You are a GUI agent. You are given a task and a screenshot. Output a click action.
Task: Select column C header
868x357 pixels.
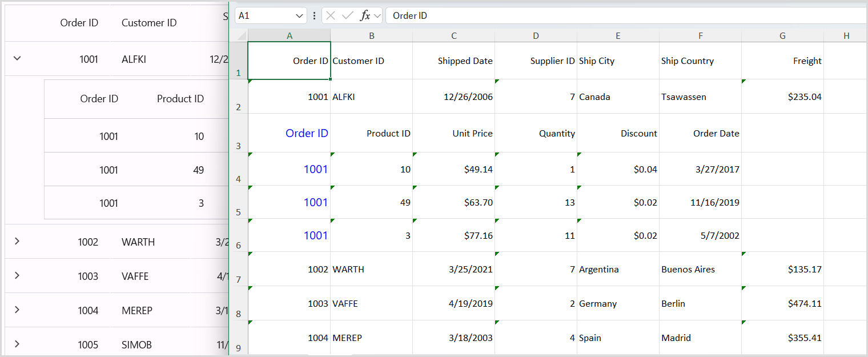point(454,35)
